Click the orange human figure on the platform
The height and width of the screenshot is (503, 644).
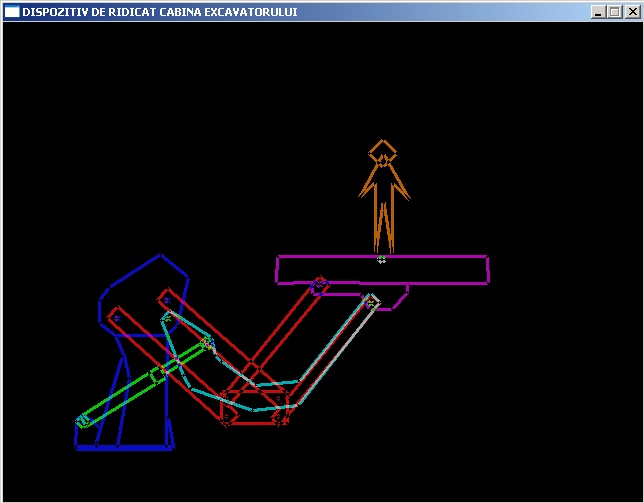click(x=384, y=196)
